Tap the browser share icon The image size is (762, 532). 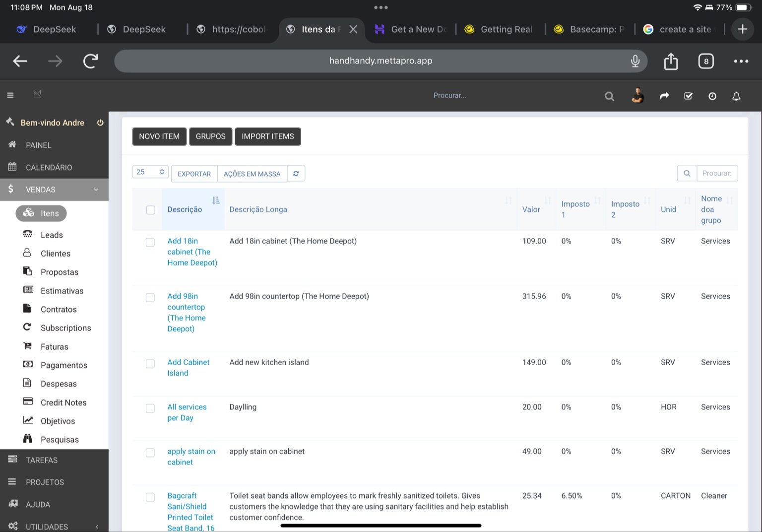coord(671,61)
